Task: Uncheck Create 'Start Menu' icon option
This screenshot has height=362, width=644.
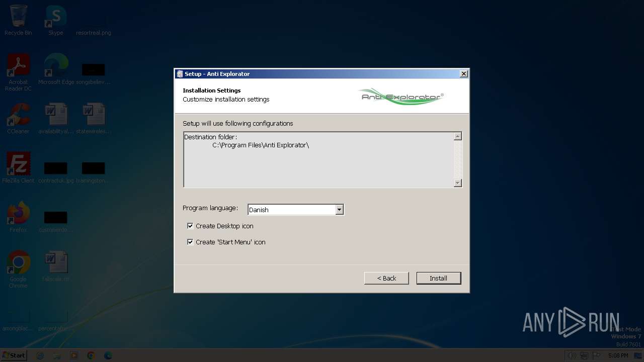Action: point(190,242)
